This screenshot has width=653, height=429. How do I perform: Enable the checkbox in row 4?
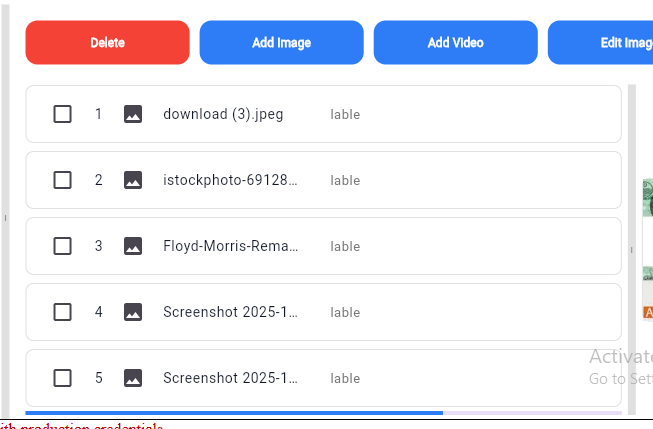pos(62,312)
